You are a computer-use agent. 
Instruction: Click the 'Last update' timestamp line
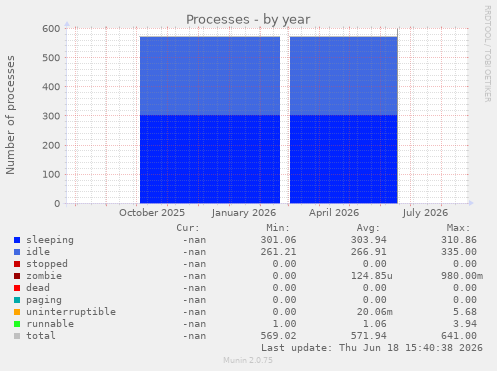372,348
